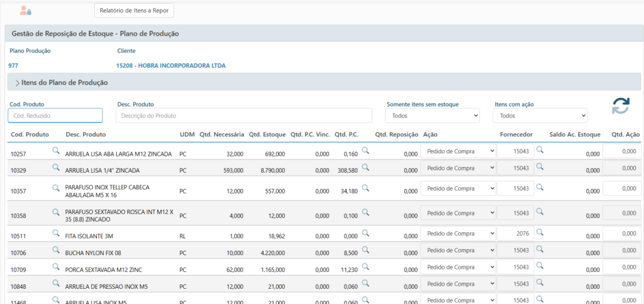This screenshot has height=304, width=644.
Task: Open Qtd. P.C. magnifier for item 10329
Action: (365, 167)
